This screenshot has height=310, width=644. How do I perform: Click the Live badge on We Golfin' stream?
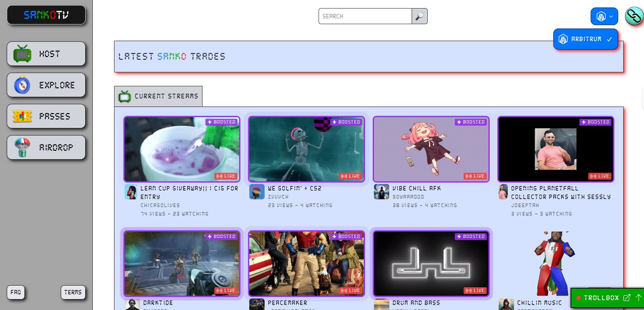tap(351, 176)
